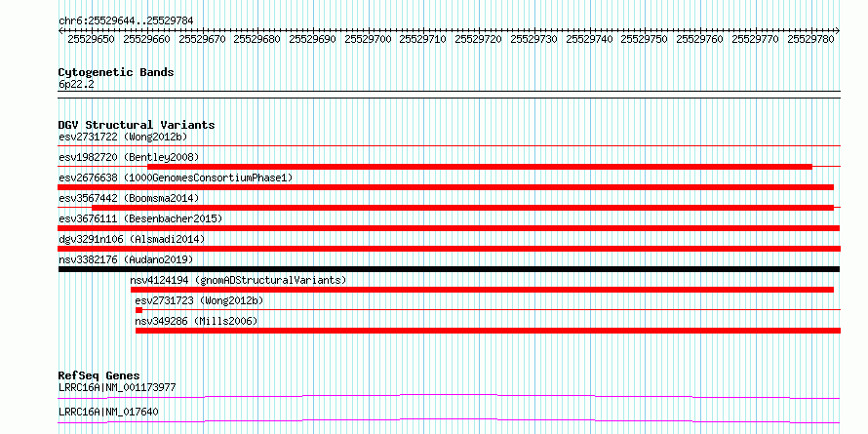Select the Cytogenetic Bands track title
868x434 pixels.
(x=116, y=72)
